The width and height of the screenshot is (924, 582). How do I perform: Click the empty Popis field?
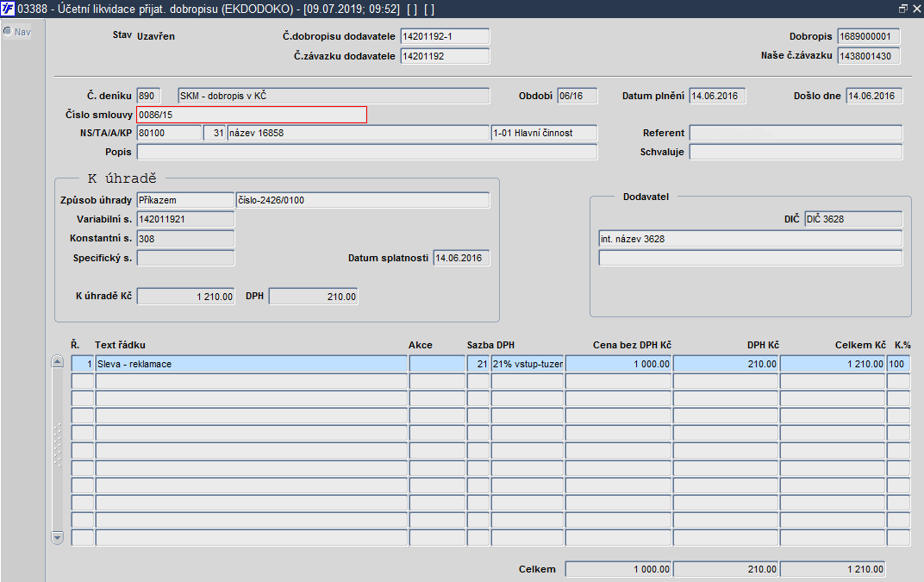(x=366, y=152)
